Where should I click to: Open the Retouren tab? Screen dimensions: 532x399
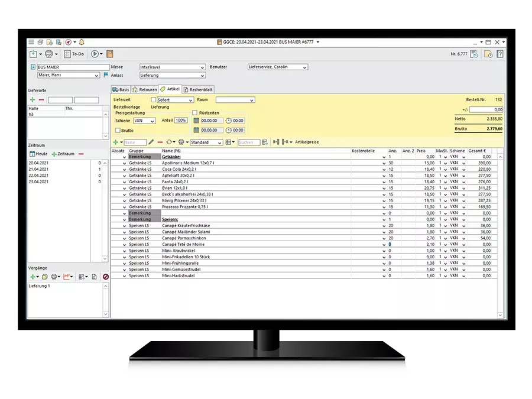pos(145,89)
